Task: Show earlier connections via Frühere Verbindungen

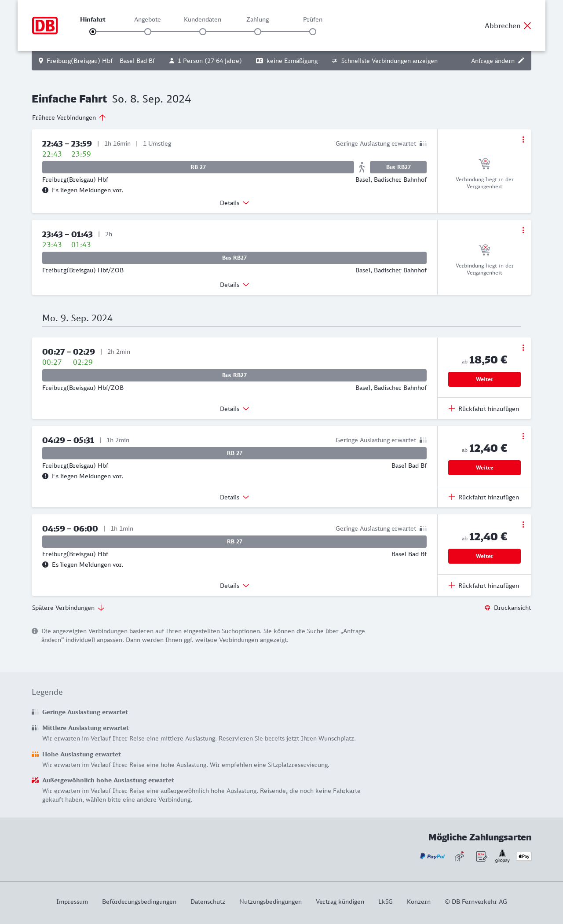Action: point(69,117)
